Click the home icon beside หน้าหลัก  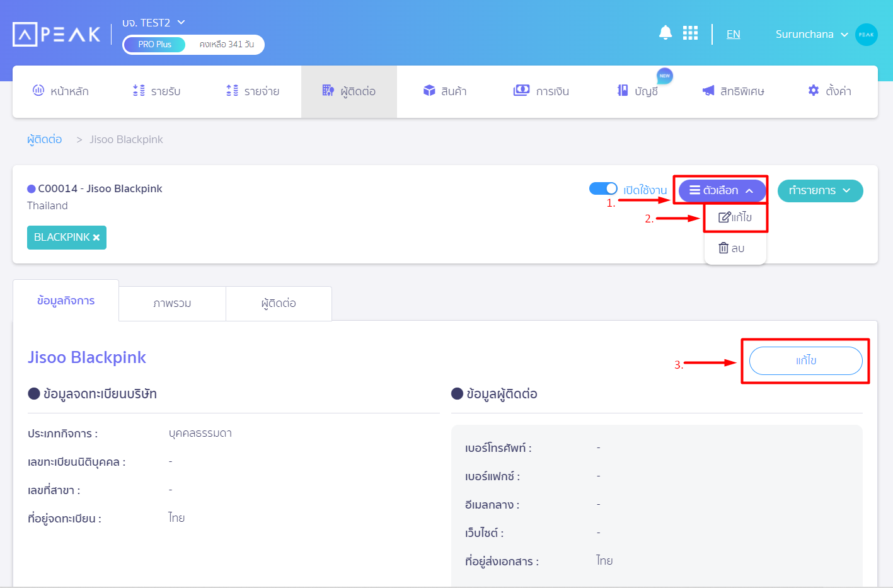[x=38, y=91]
